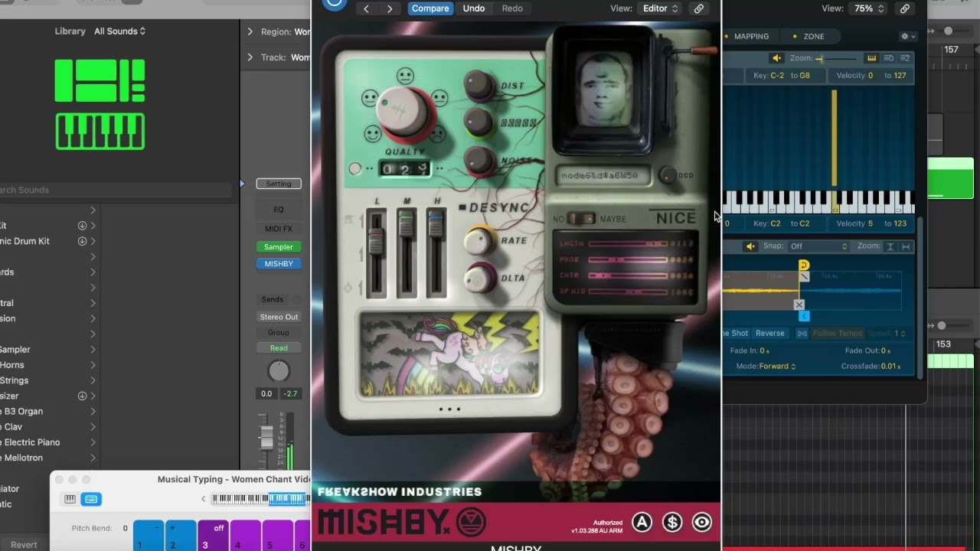Switch to the MAPPING tab in Sampler
The image size is (980, 551).
coord(751,36)
